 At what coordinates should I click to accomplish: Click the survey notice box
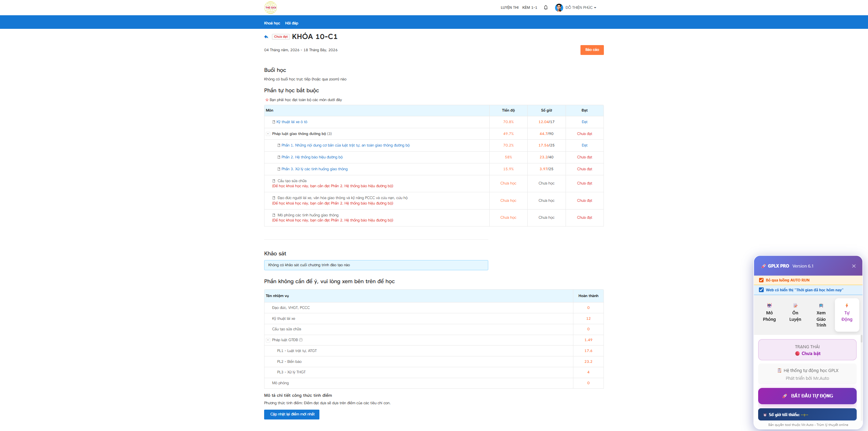point(376,265)
